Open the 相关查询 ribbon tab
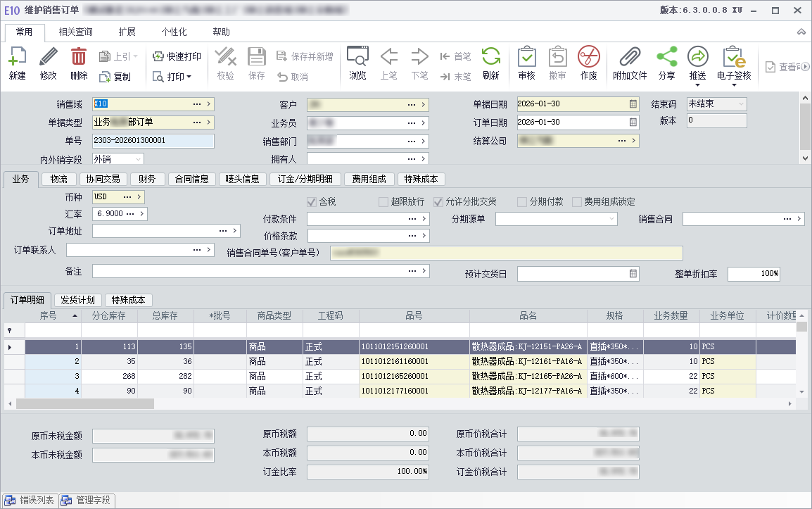Image resolution: width=812 pixels, height=509 pixels. [76, 32]
